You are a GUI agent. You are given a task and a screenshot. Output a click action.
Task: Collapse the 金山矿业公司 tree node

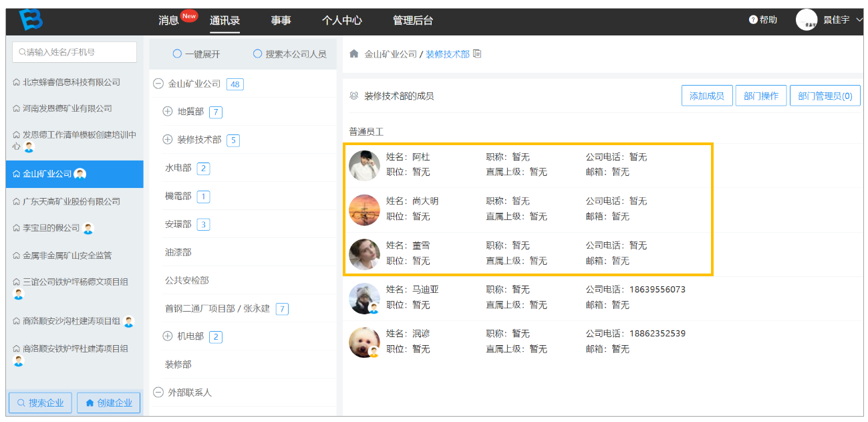coord(158,84)
